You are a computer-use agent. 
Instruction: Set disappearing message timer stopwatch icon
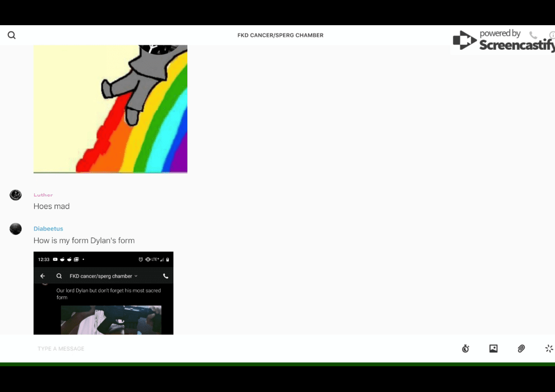click(x=465, y=349)
